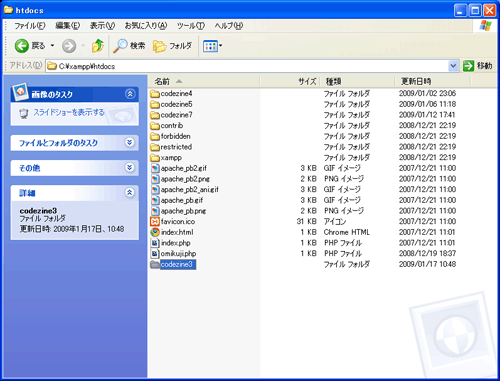
Task: Click the greyed-out Forward arrow button
Action: tap(69, 46)
